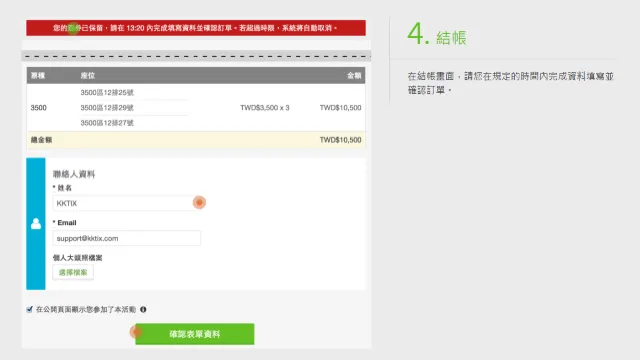The height and width of the screenshot is (360, 640).
Task: Select seat text 3500區12排25號
Action: pyautogui.click(x=107, y=93)
